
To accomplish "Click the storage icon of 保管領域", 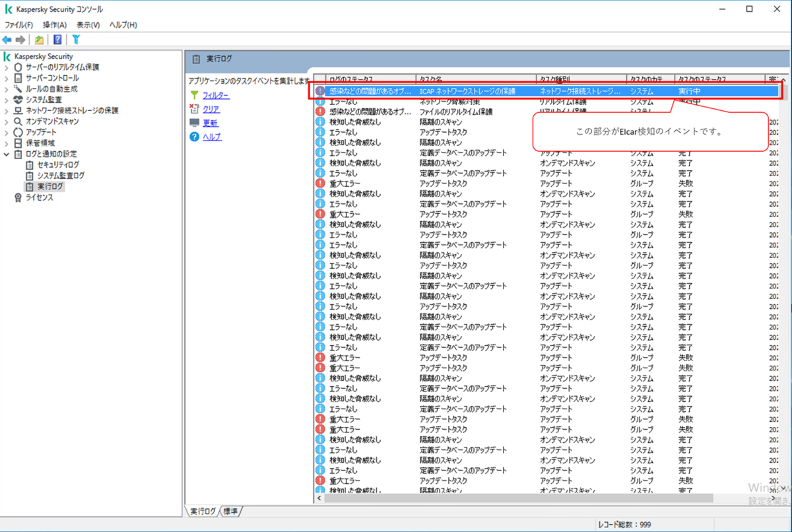I will [18, 143].
